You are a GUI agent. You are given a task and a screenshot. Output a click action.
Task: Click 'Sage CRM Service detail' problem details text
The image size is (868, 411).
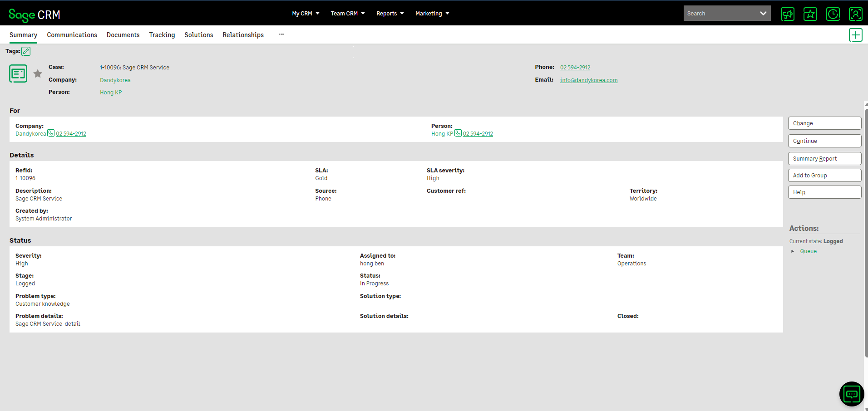48,324
